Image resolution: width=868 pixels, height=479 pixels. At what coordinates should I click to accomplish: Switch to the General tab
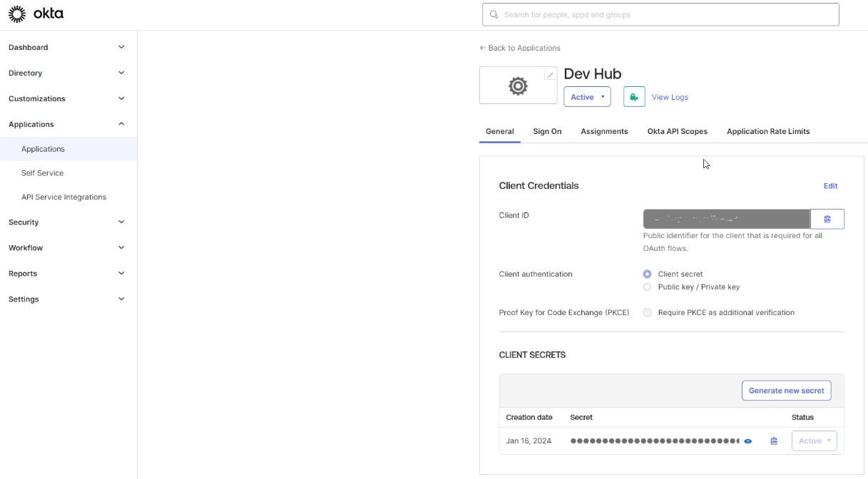[x=499, y=131]
